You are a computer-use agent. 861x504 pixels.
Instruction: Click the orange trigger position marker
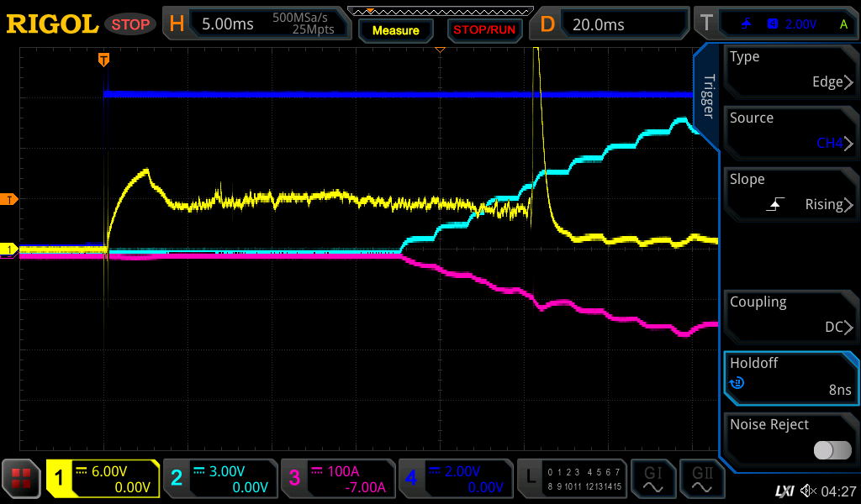103,59
